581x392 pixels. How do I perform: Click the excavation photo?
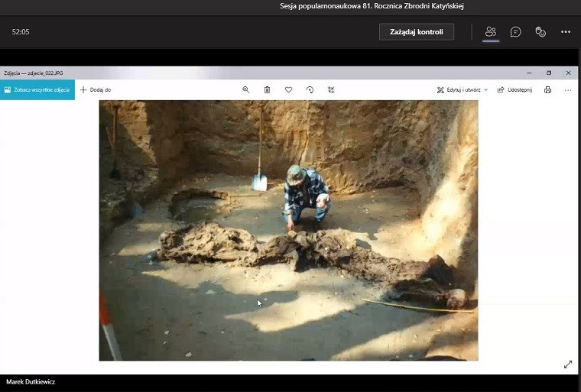coord(288,229)
